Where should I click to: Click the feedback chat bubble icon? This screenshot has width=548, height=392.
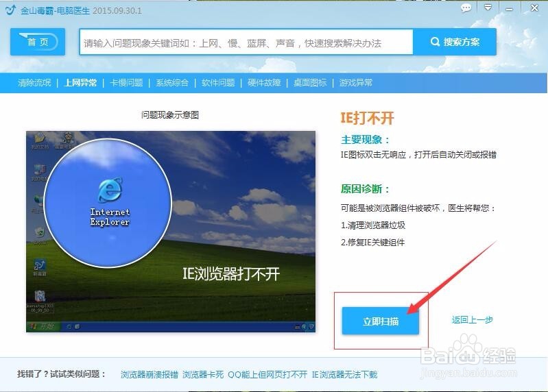[466, 8]
